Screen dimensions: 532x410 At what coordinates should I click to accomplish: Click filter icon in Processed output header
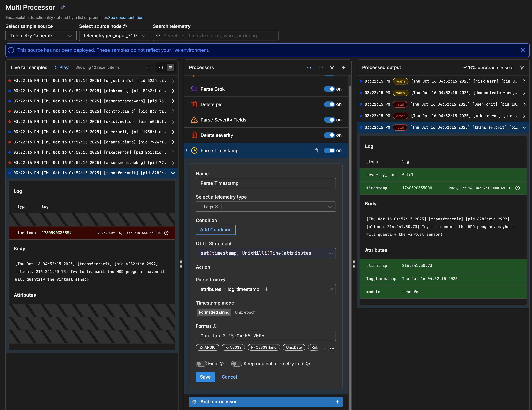pos(522,68)
